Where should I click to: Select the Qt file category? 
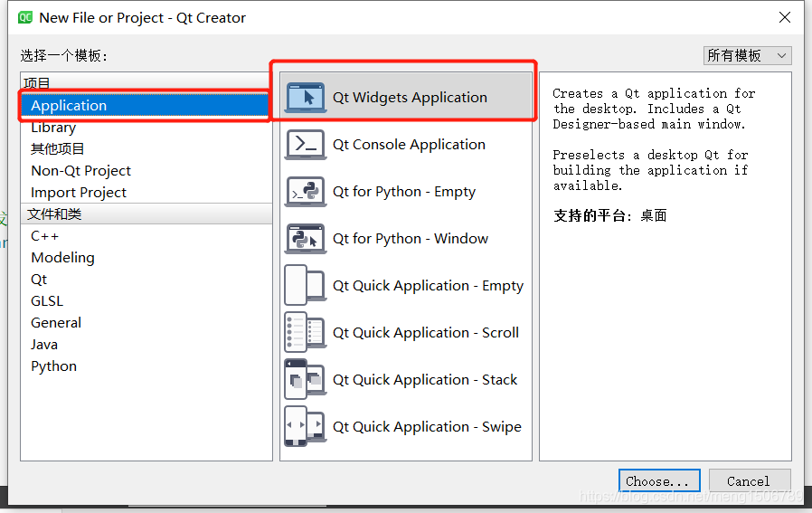(x=146, y=280)
